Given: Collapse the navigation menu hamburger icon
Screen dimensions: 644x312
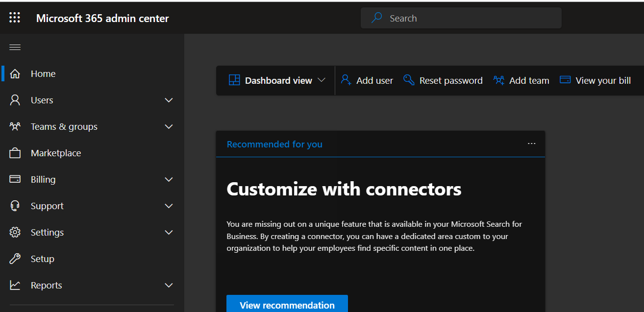Looking at the screenshot, I should pos(15,48).
